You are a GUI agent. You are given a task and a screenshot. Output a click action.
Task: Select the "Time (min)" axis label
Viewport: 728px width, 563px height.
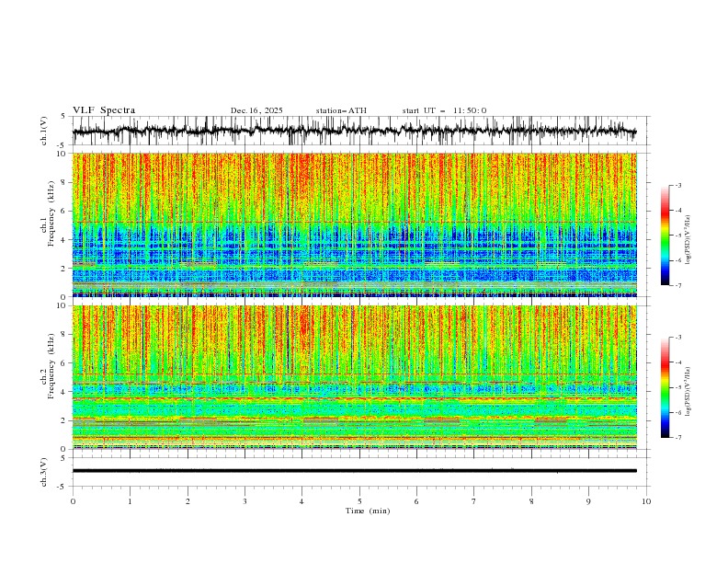pyautogui.click(x=368, y=511)
